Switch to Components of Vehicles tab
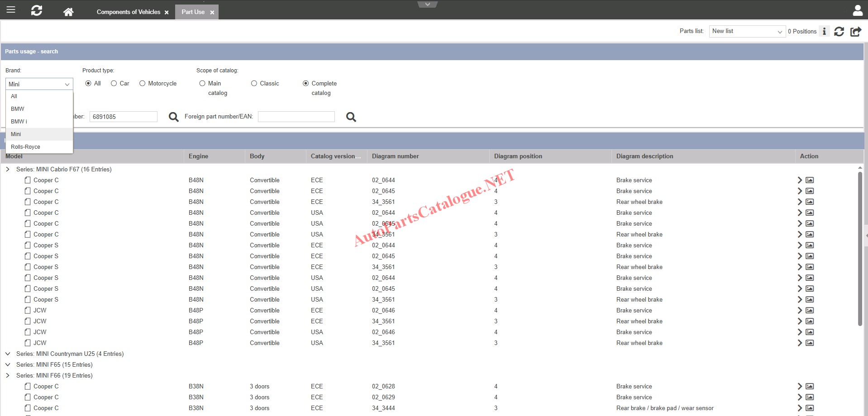 [x=128, y=12]
